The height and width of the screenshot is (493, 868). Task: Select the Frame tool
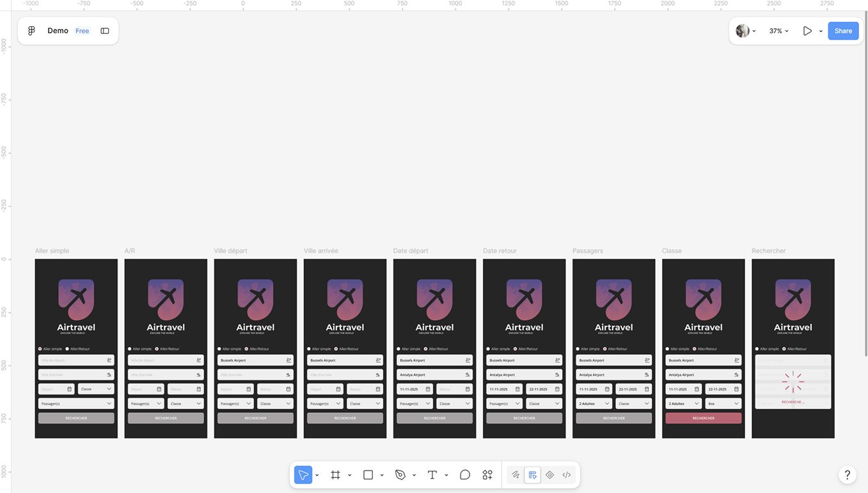coord(335,475)
